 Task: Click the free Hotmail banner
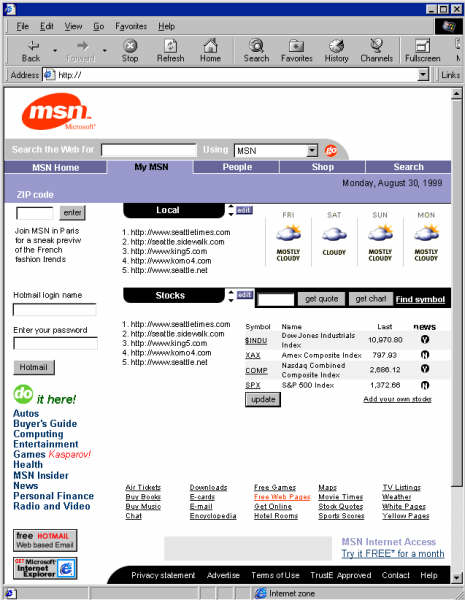click(x=45, y=540)
